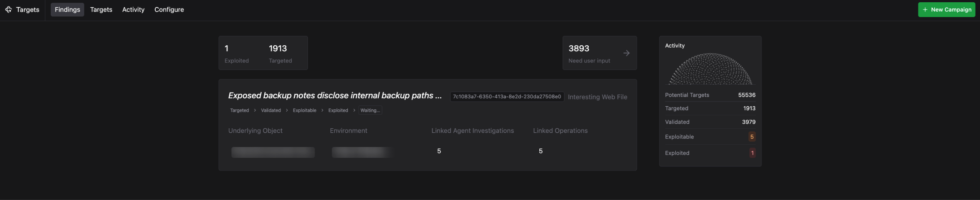The width and height of the screenshot is (980, 200).
Task: Click the Targets logo icon
Action: [x=9, y=9]
